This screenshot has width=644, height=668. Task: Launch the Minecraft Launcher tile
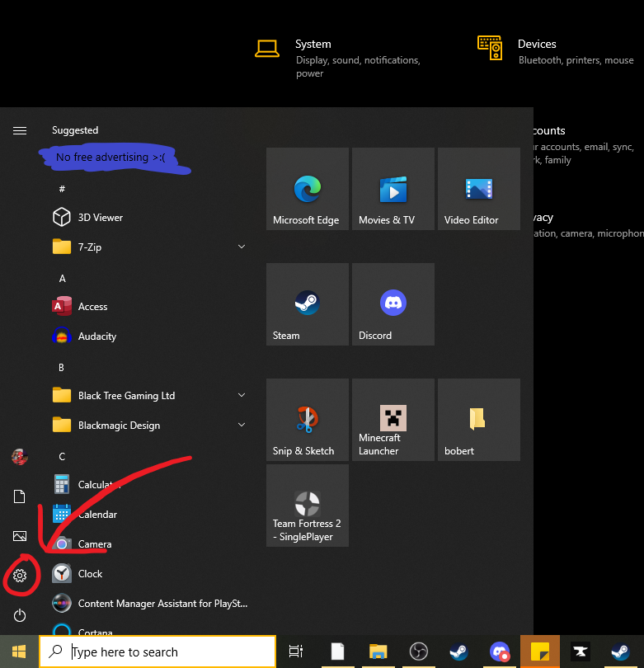pos(393,420)
